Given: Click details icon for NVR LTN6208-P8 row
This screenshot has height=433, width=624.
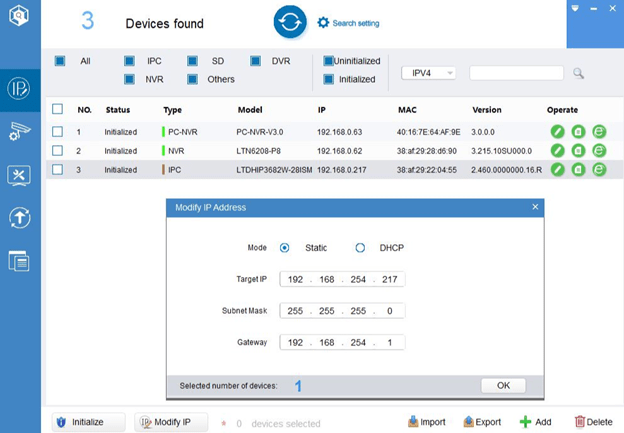Looking at the screenshot, I should (x=578, y=150).
